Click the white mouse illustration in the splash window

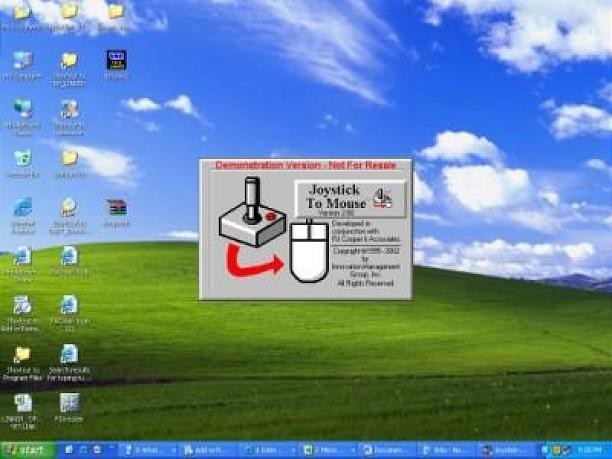click(310, 251)
